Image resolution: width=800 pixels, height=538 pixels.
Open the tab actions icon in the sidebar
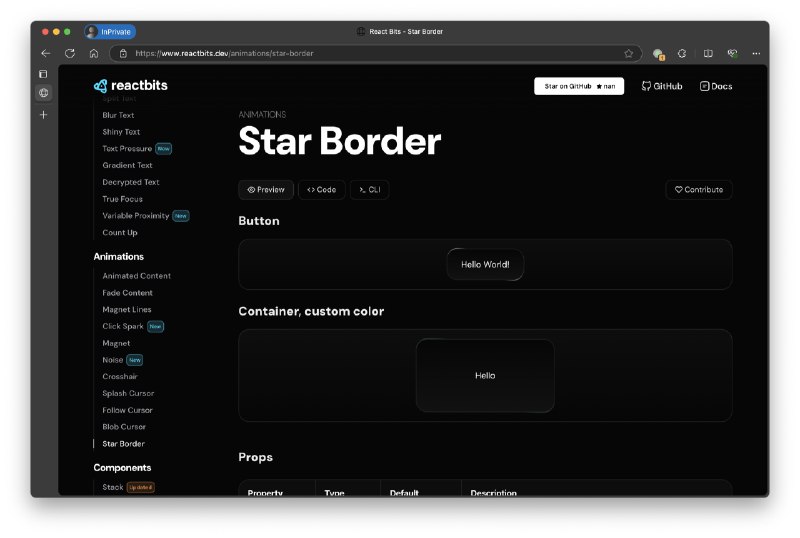43,74
